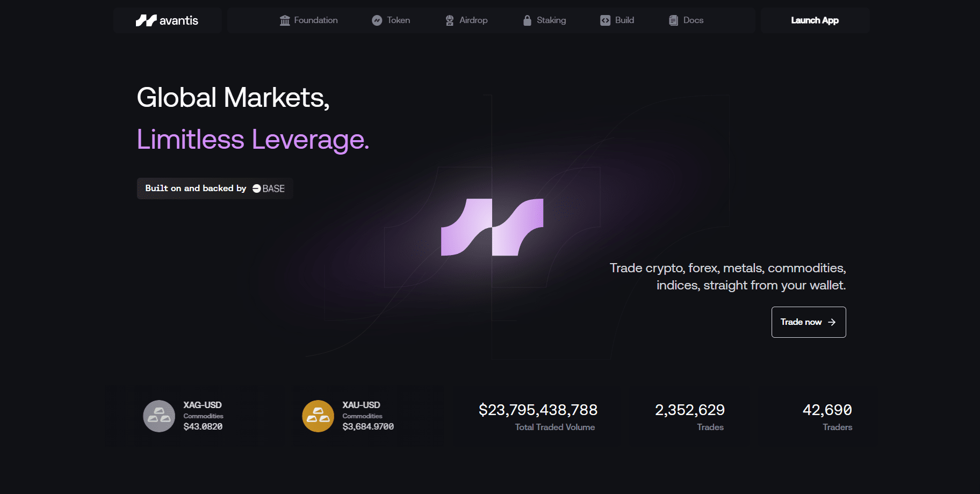Click the BASE network icon in the badge
980x494 pixels.
pyautogui.click(x=256, y=188)
